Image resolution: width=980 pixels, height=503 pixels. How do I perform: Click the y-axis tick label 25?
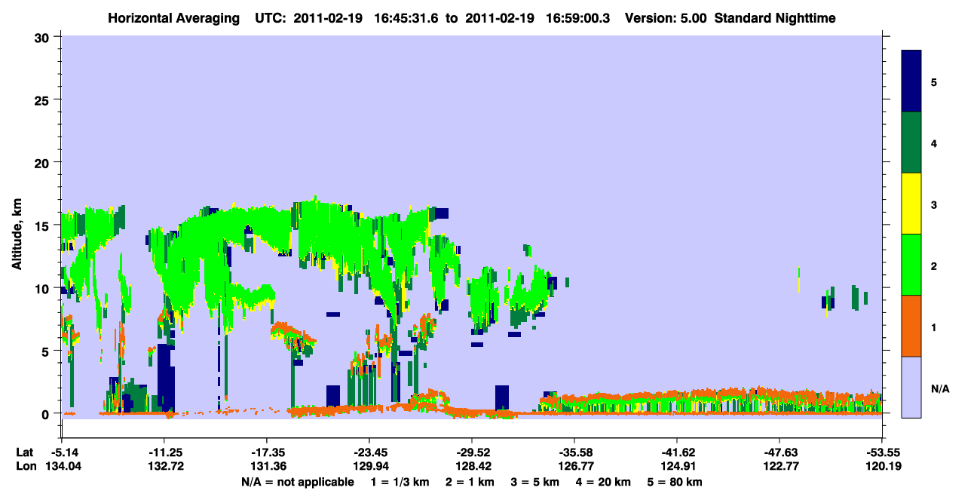click(x=44, y=100)
